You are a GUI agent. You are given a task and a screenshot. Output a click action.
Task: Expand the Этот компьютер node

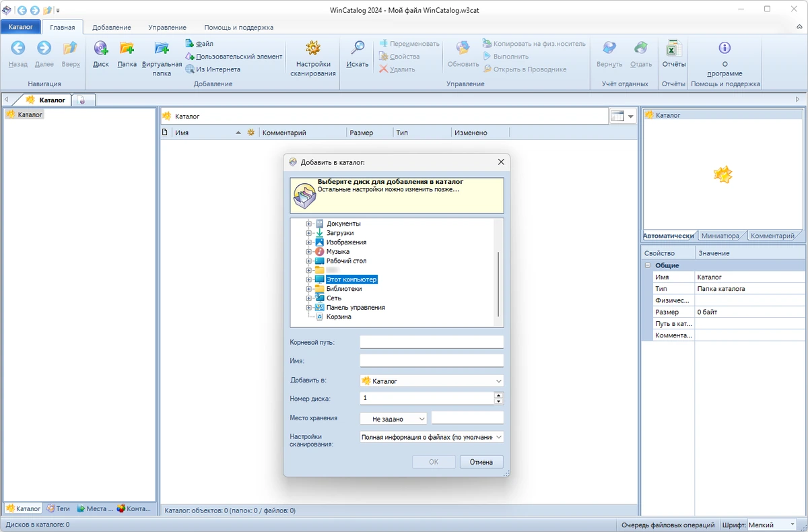(x=309, y=279)
